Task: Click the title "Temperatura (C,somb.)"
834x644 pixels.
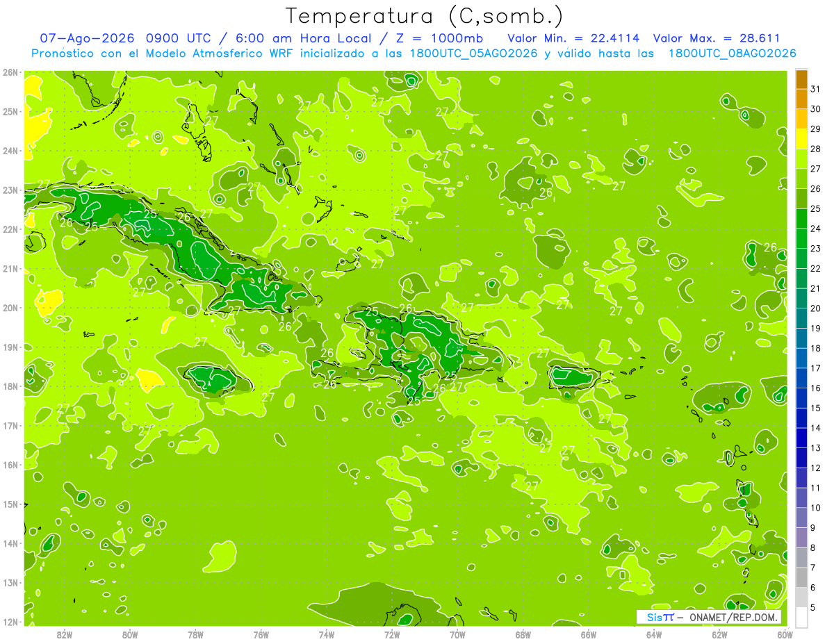Action: (x=425, y=17)
